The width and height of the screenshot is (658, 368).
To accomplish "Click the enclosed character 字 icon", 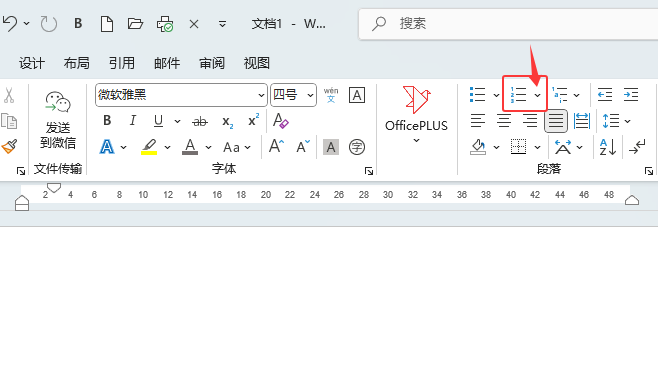I will (x=357, y=147).
